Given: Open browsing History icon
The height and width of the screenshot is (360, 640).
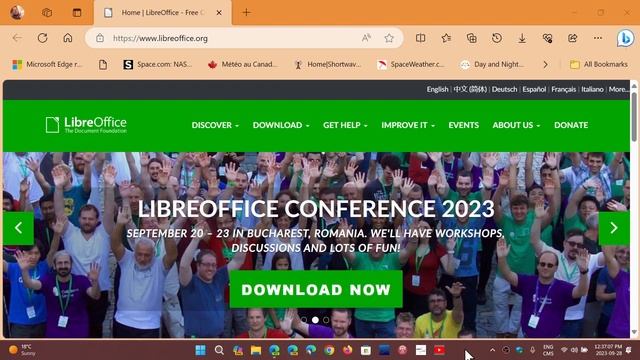Looking at the screenshot, I should pos(497,38).
